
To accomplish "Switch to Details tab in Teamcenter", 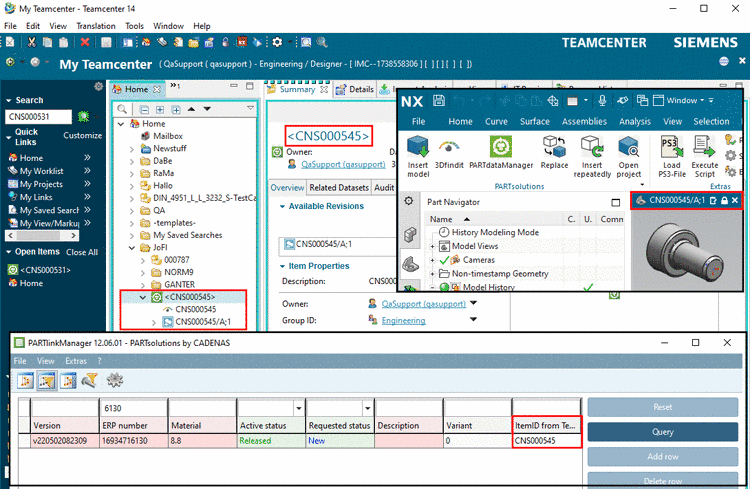I will [x=355, y=89].
